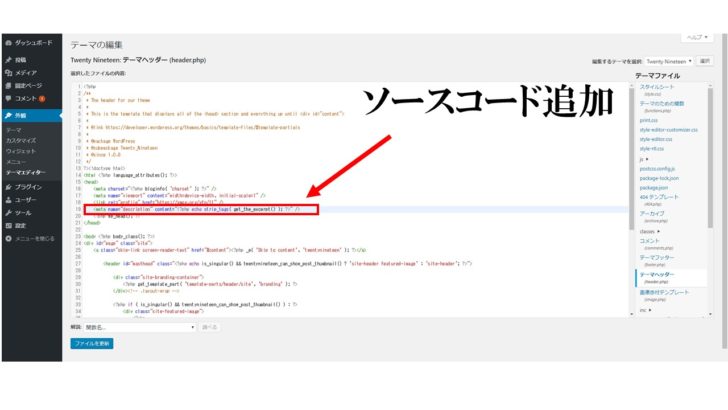Open テーマのための関数 (functions.php) file
Screen dimensions: 728x410
tap(662, 106)
